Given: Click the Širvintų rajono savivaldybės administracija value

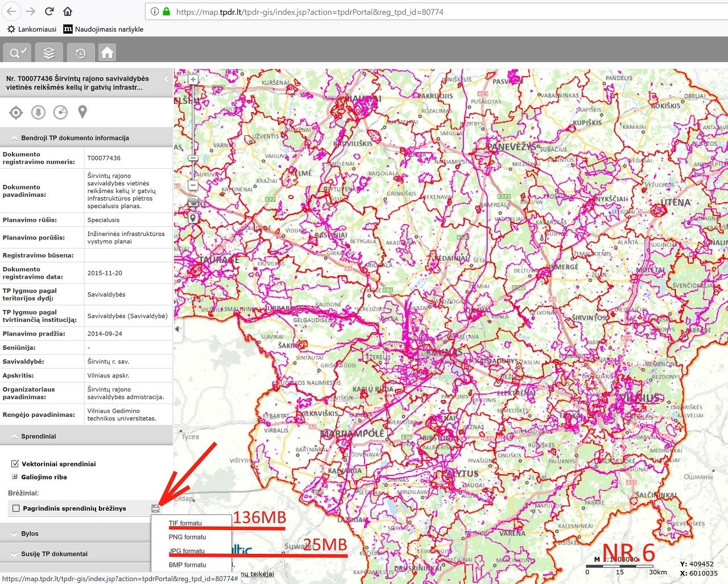Looking at the screenshot, I should tap(126, 394).
